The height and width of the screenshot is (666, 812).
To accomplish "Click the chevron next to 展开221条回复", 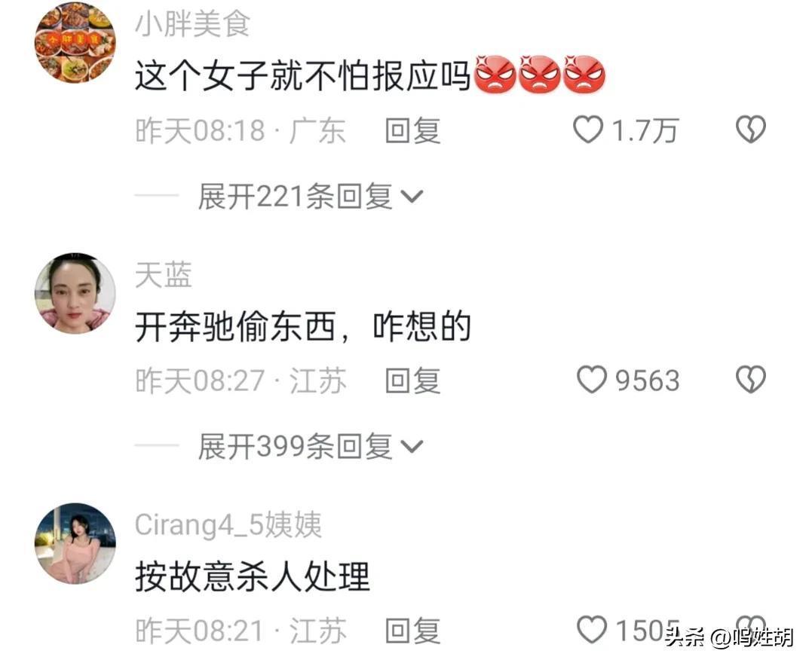I will coord(412,197).
